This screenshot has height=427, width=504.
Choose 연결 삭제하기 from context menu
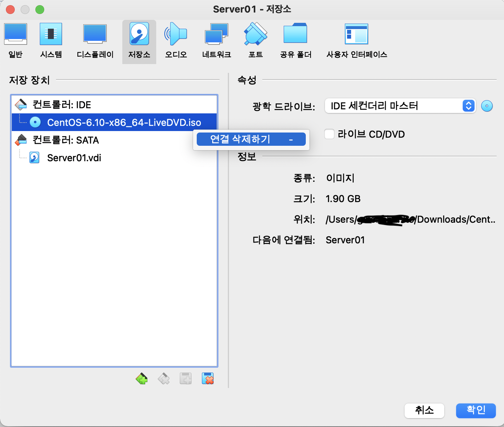pos(251,139)
